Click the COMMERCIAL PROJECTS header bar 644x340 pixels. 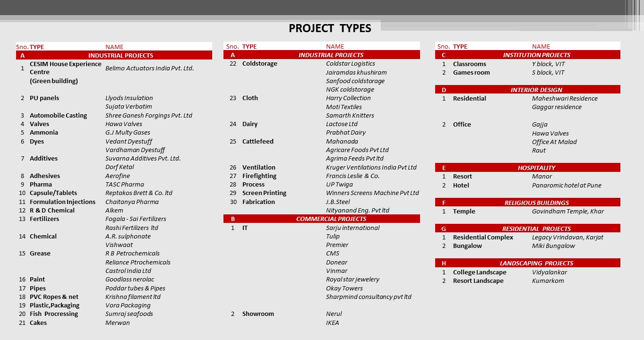(x=321, y=219)
